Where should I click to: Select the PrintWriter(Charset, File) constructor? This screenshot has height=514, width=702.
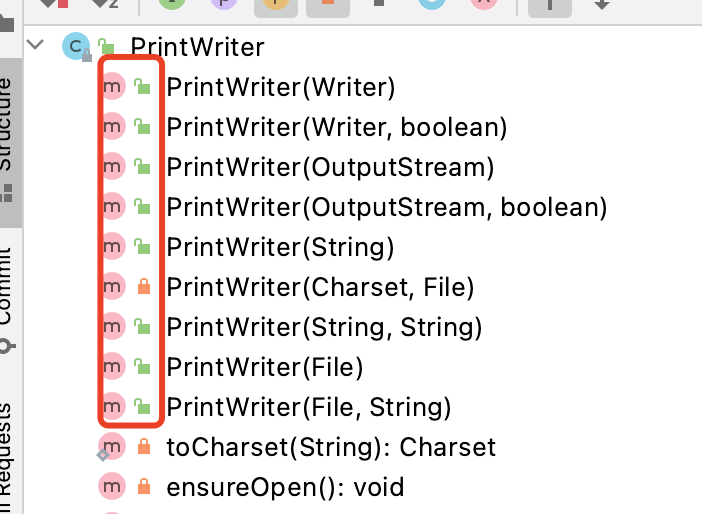click(x=320, y=287)
